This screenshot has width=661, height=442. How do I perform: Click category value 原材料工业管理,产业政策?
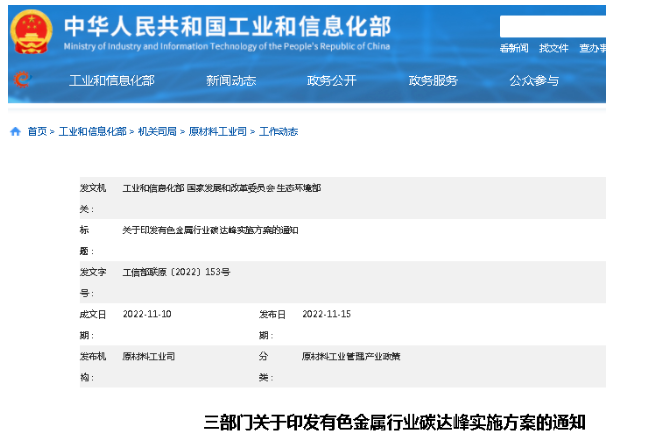tap(351, 356)
